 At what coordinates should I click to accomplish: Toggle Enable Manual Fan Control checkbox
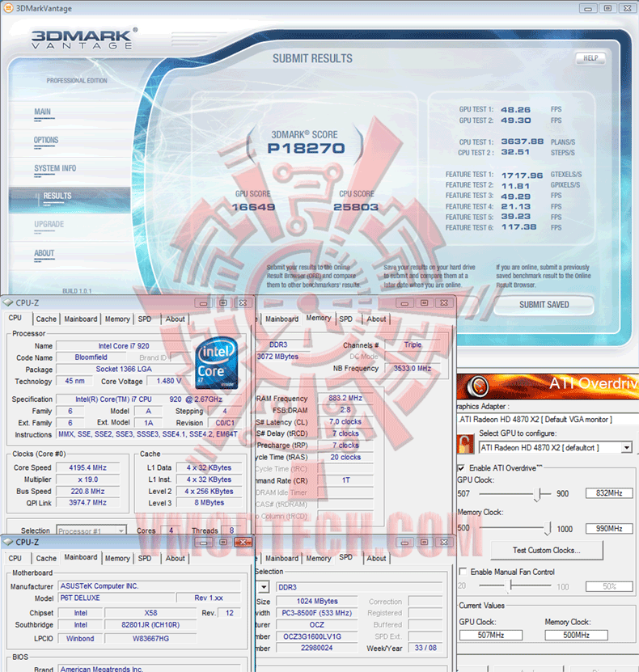[x=463, y=572]
